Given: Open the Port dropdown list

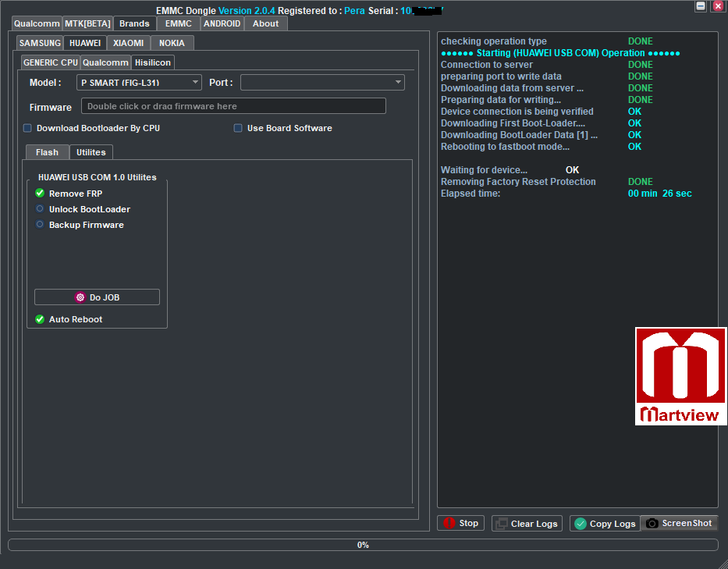Looking at the screenshot, I should pos(322,82).
